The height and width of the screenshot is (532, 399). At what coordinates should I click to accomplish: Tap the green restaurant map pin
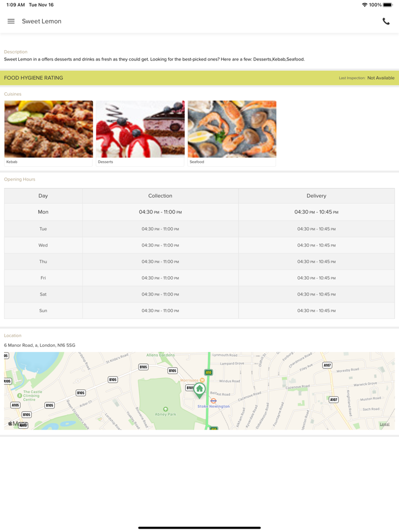click(199, 391)
